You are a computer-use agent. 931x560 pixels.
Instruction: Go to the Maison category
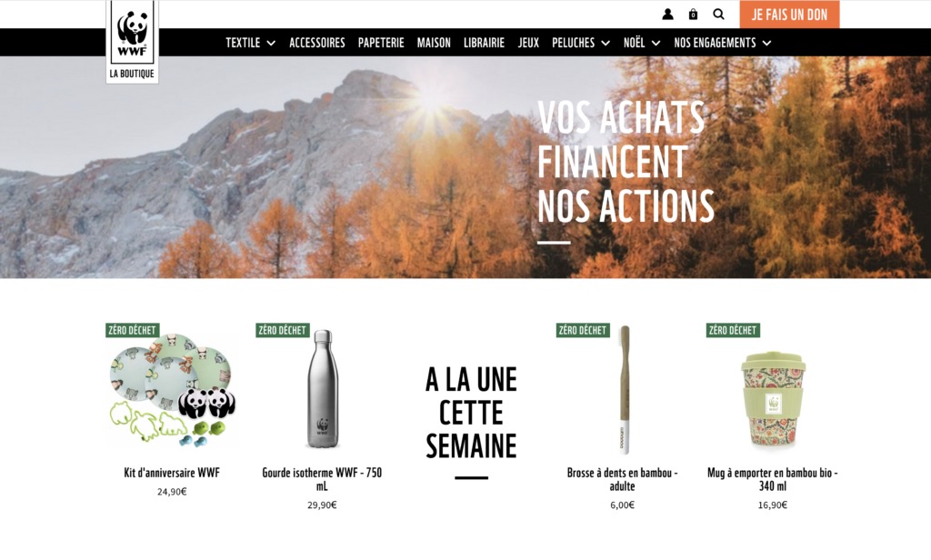[434, 43]
